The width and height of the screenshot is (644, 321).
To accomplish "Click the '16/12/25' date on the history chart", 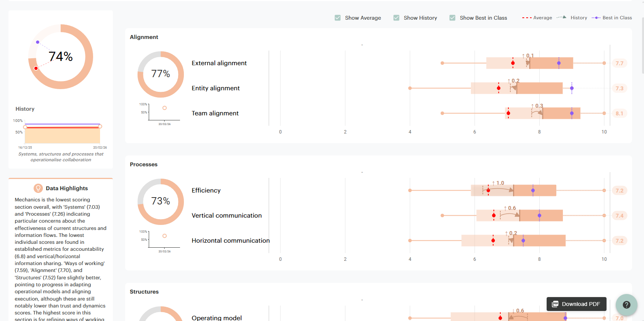I will point(25,147).
